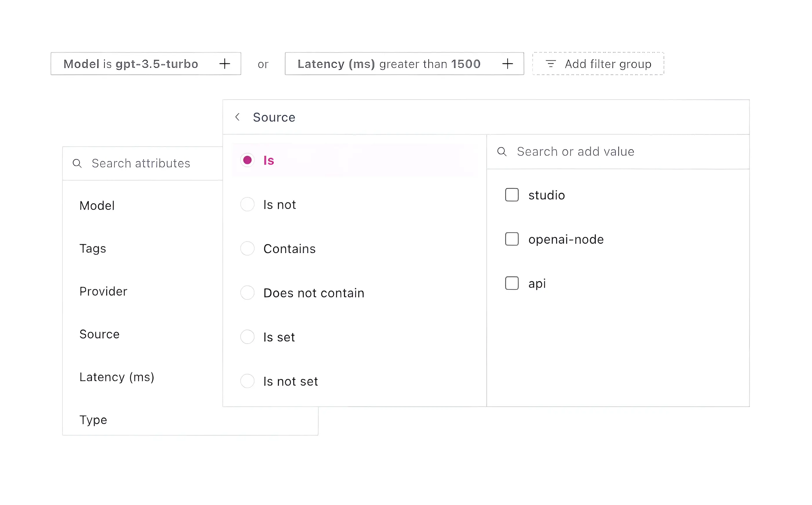This screenshot has width=812, height=505.
Task: Select the Is not radio option
Action: pos(247,204)
